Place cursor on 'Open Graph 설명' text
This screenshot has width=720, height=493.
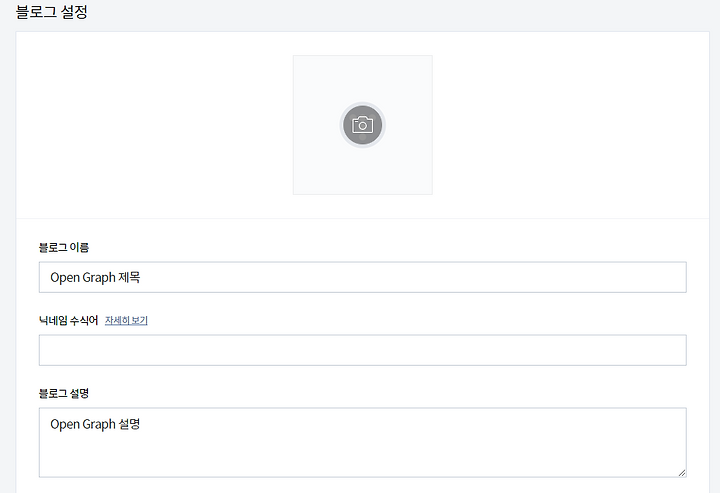pos(95,424)
